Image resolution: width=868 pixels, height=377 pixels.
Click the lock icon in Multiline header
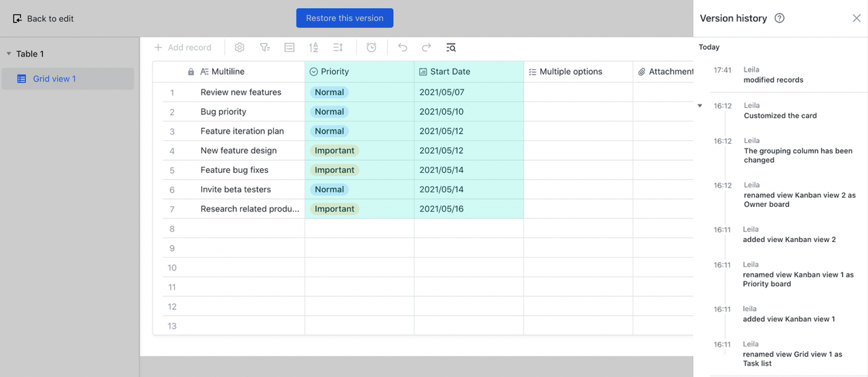[x=191, y=72]
